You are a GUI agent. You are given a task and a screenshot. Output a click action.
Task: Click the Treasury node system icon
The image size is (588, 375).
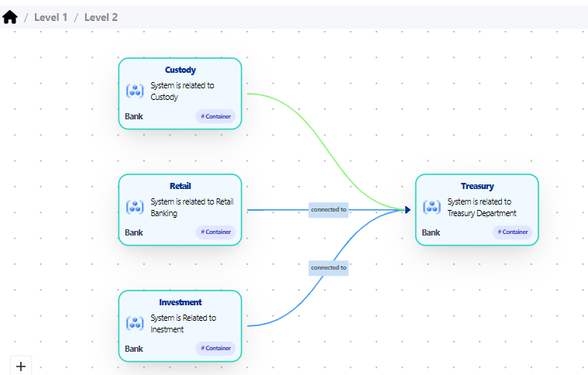[432, 208]
